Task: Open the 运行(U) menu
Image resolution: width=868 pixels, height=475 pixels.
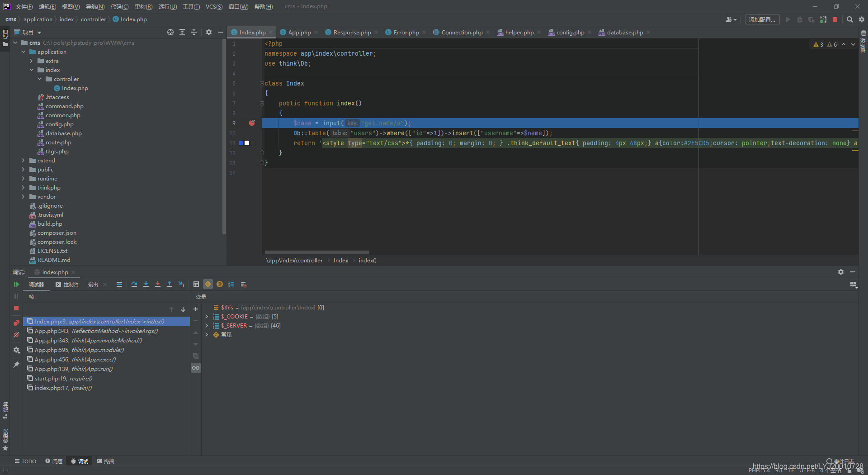Action: pos(168,6)
